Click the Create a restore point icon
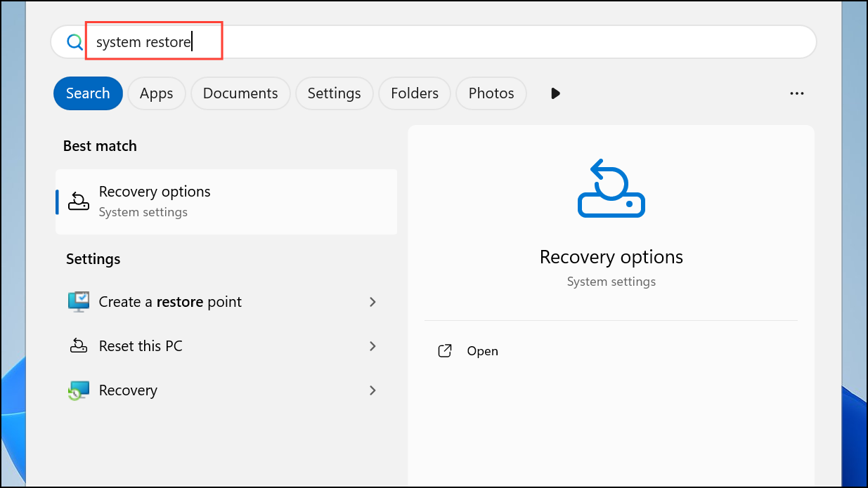Image resolution: width=868 pixels, height=488 pixels. [x=79, y=302]
